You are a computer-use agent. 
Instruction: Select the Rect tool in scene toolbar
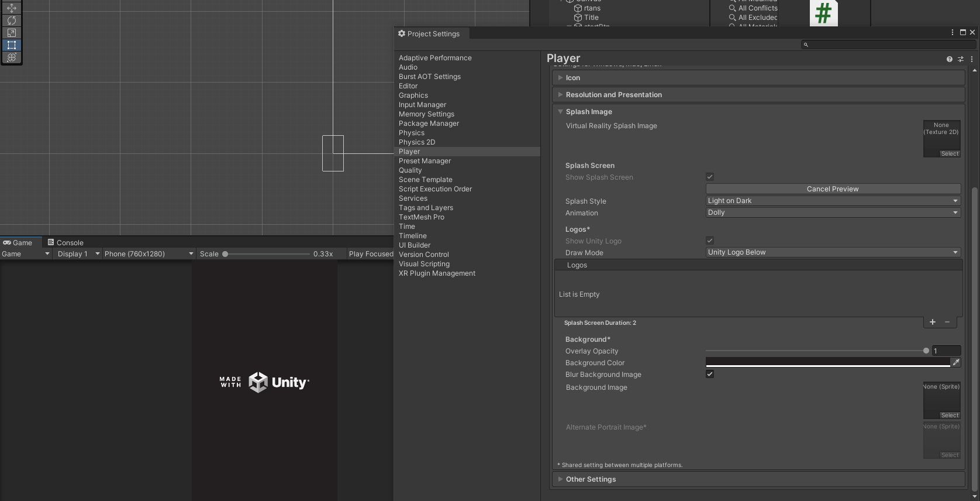click(x=11, y=45)
